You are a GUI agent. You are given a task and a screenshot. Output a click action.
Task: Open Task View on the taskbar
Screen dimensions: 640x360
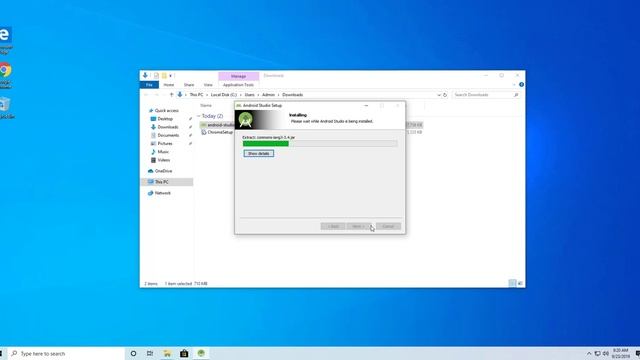(x=150, y=353)
